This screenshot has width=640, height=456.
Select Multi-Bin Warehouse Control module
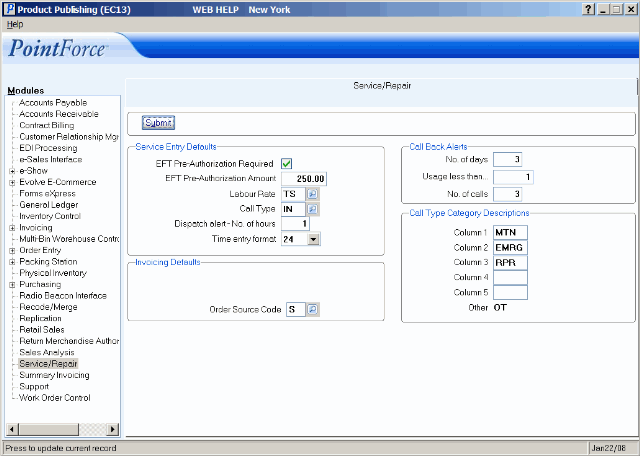tap(69, 239)
